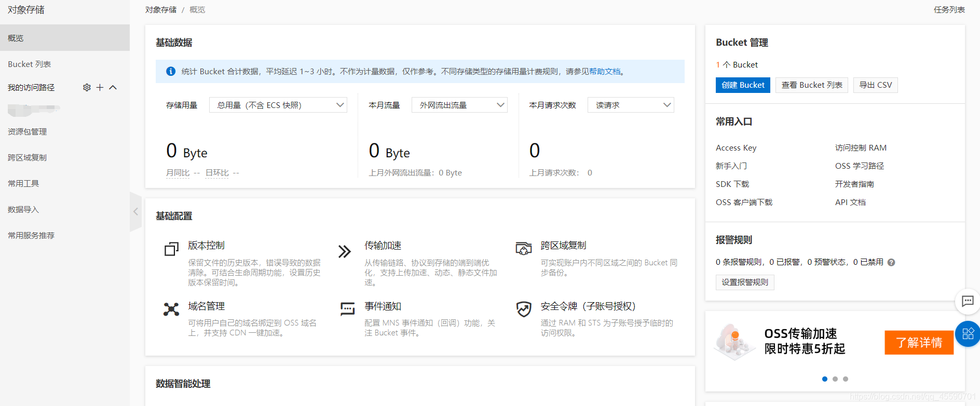This screenshot has height=406, width=980.
Task: Click the 传输加速 double-arrow icon
Action: (345, 252)
